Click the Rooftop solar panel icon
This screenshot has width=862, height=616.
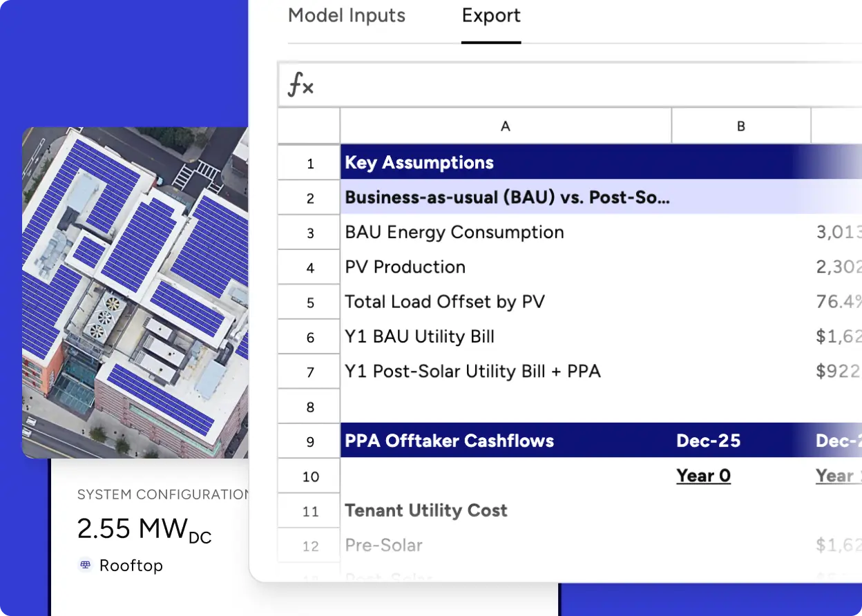pyautogui.click(x=86, y=565)
